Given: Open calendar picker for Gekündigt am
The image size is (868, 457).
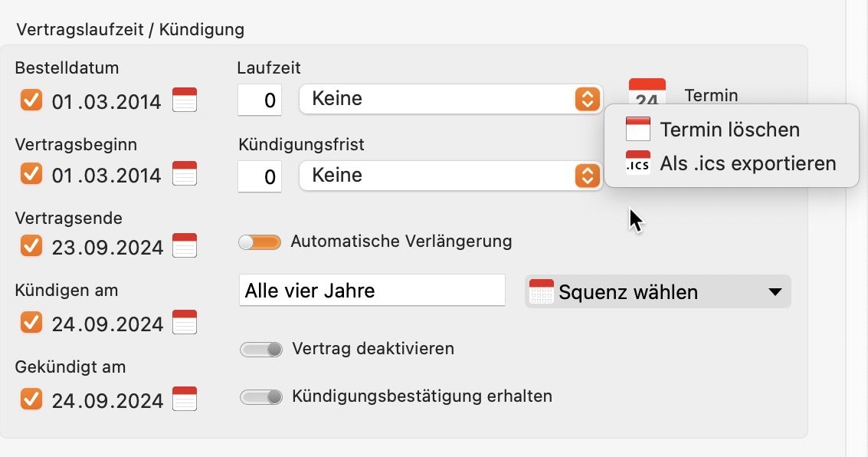Looking at the screenshot, I should coord(185,399).
